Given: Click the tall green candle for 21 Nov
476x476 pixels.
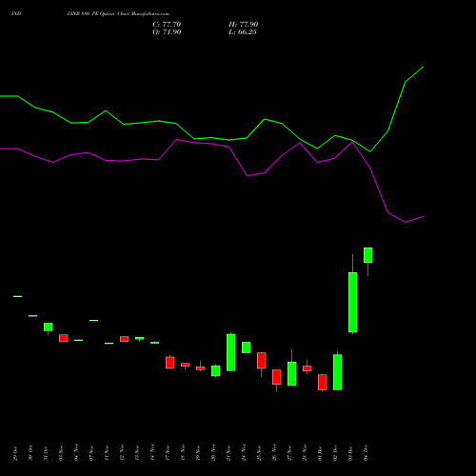Looking at the screenshot, I should coord(230,352).
